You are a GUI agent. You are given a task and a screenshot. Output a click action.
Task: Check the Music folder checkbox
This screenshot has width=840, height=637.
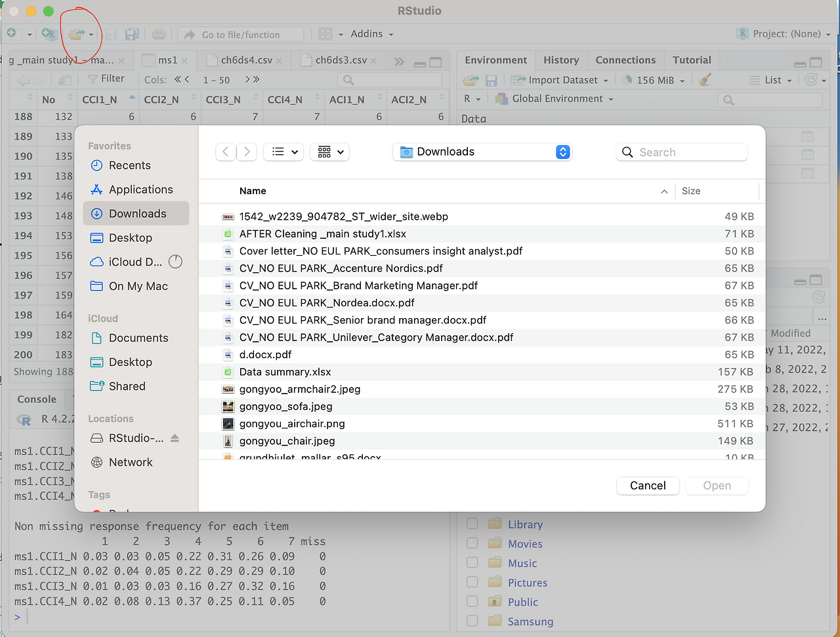point(472,562)
